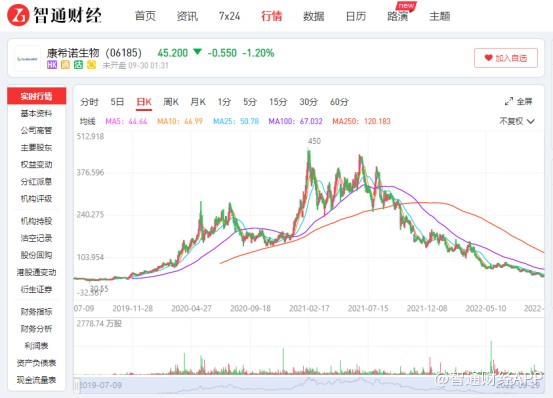
Task: Open 数据 in top navigation
Action: [314, 16]
